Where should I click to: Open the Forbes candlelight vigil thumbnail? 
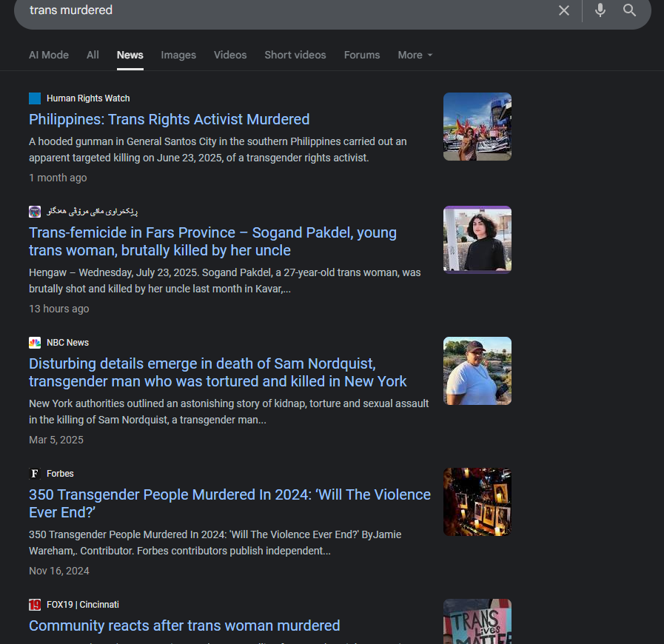(x=477, y=502)
